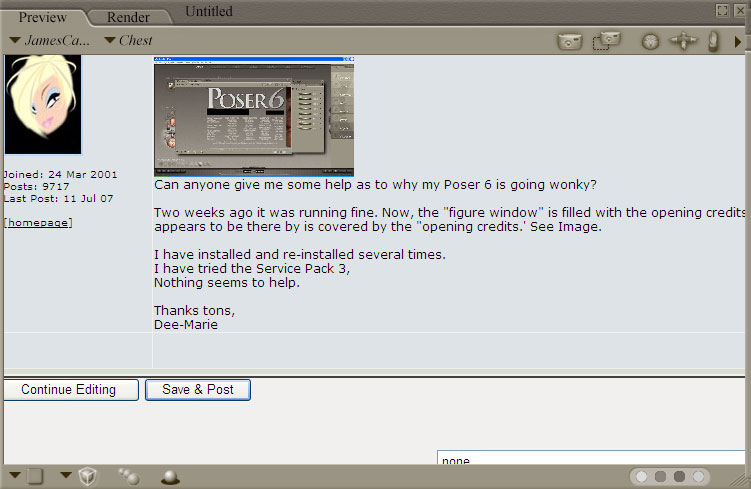
Task: Open the cube display style dropdown arrow
Action: [x=66, y=475]
